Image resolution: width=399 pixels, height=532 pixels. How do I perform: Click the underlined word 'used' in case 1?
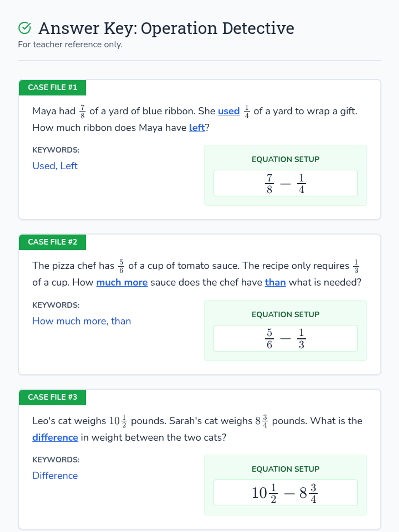[229, 111]
